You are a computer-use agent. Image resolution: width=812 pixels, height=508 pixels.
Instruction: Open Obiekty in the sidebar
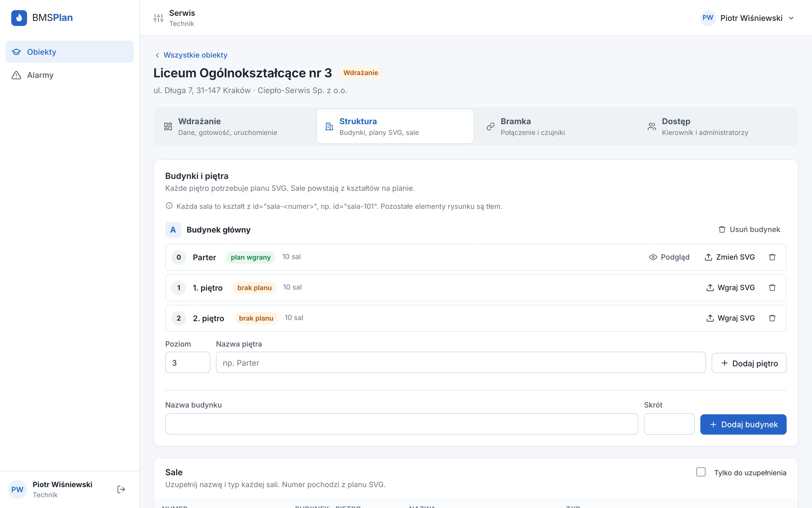click(x=69, y=52)
